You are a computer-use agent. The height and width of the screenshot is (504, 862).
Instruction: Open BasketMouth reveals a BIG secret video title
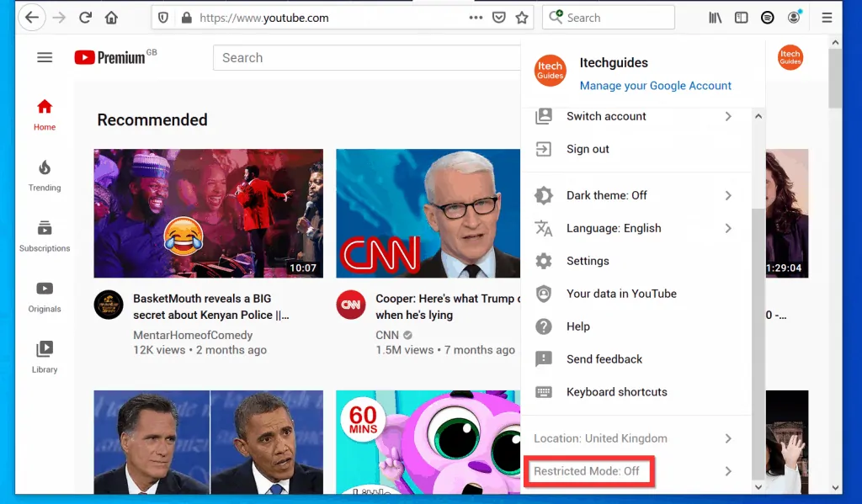coord(211,306)
